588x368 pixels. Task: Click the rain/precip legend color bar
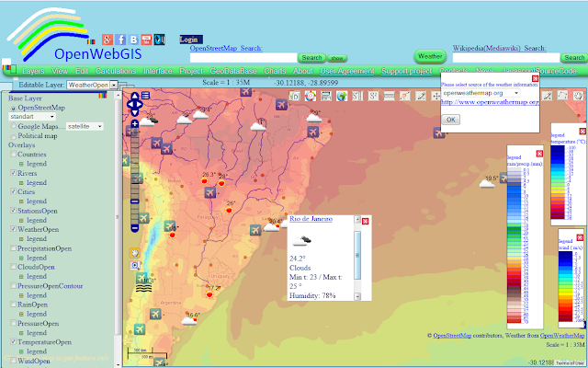click(x=514, y=245)
